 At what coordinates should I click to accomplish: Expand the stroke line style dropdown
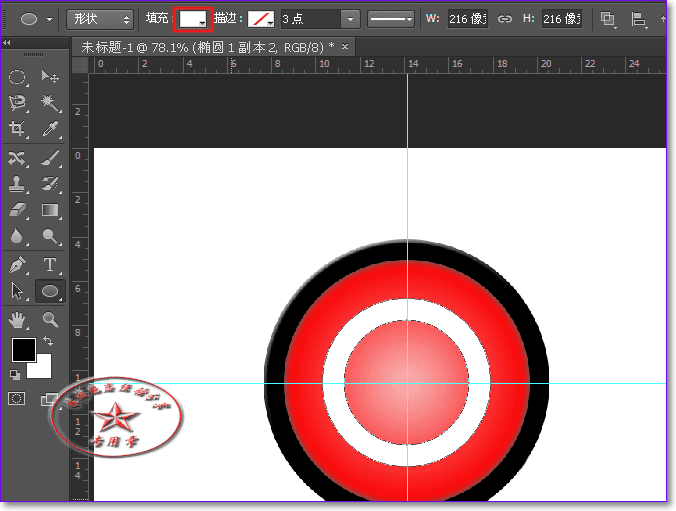[x=391, y=18]
